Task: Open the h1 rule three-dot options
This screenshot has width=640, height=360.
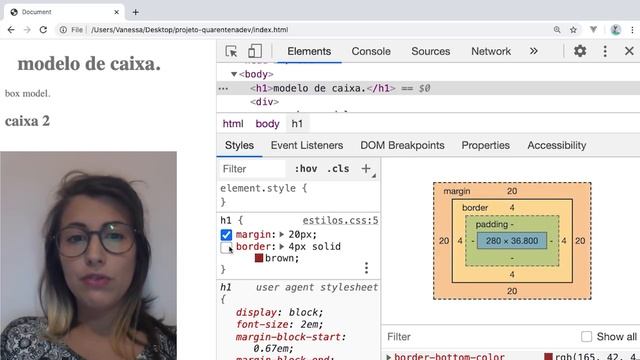Action: 366,268
